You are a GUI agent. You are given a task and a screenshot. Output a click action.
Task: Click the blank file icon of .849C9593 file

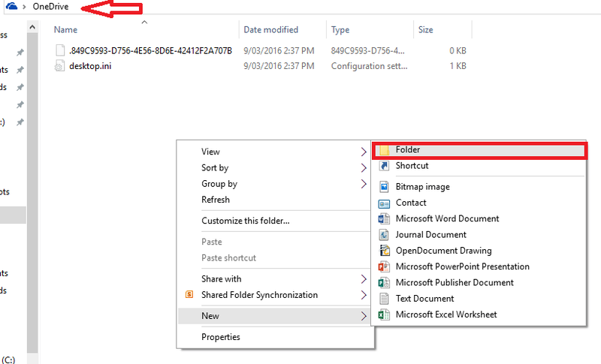coord(60,50)
